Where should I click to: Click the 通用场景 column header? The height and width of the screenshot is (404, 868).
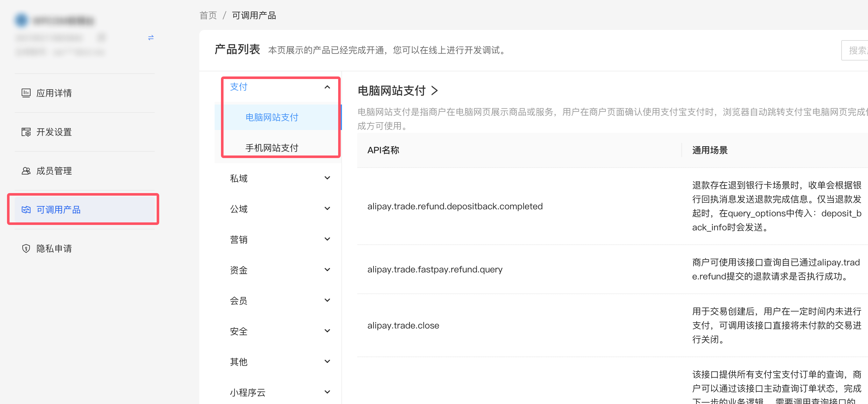710,150
